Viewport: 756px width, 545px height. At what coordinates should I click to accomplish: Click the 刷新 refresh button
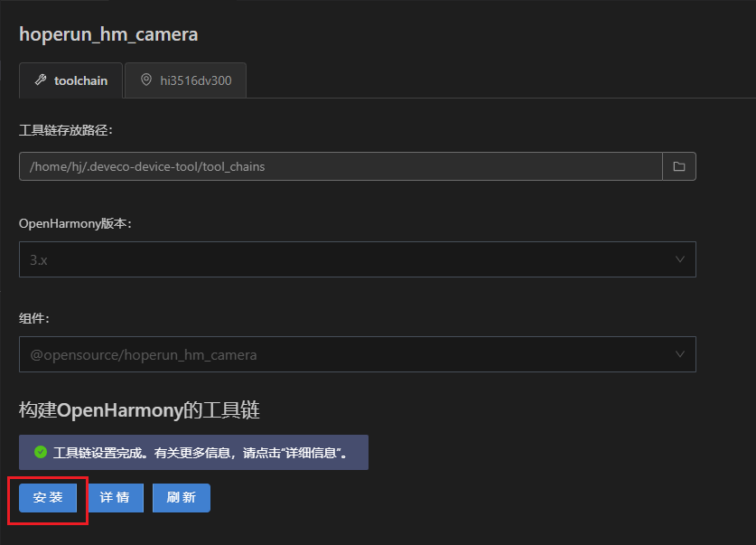point(182,498)
